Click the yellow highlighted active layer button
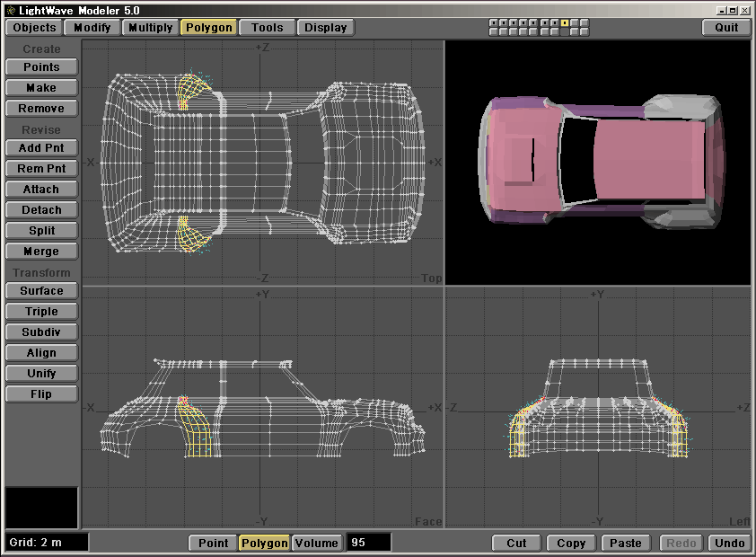The image size is (756, 557). [565, 22]
